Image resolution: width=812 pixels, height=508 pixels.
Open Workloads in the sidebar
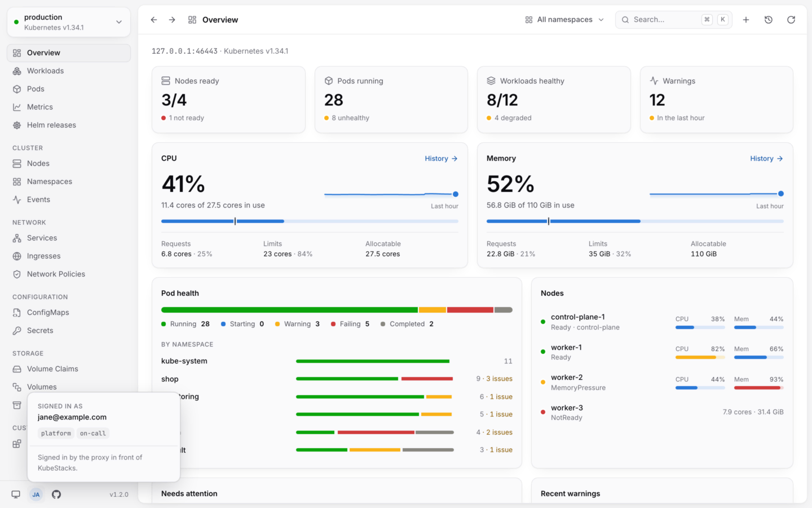coord(69,71)
